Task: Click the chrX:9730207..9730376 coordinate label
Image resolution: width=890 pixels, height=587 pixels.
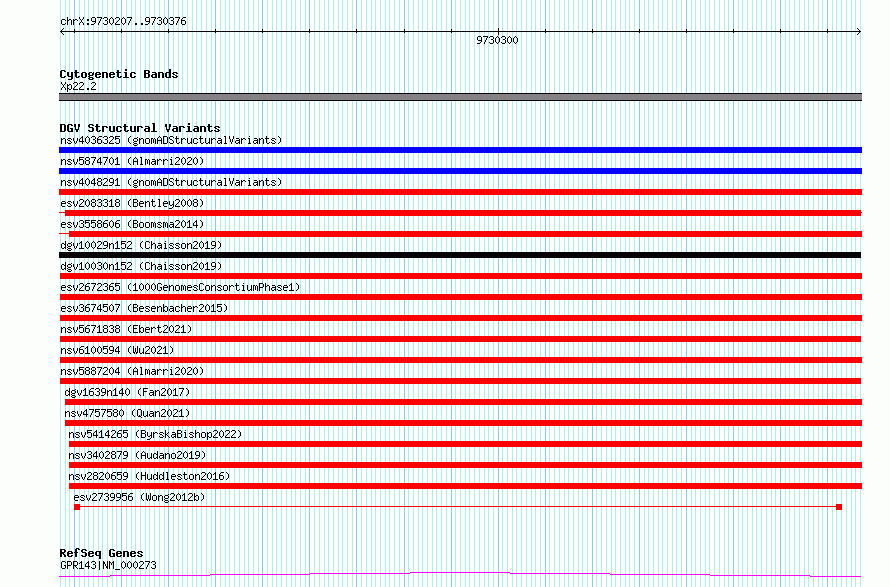Action: [123, 22]
